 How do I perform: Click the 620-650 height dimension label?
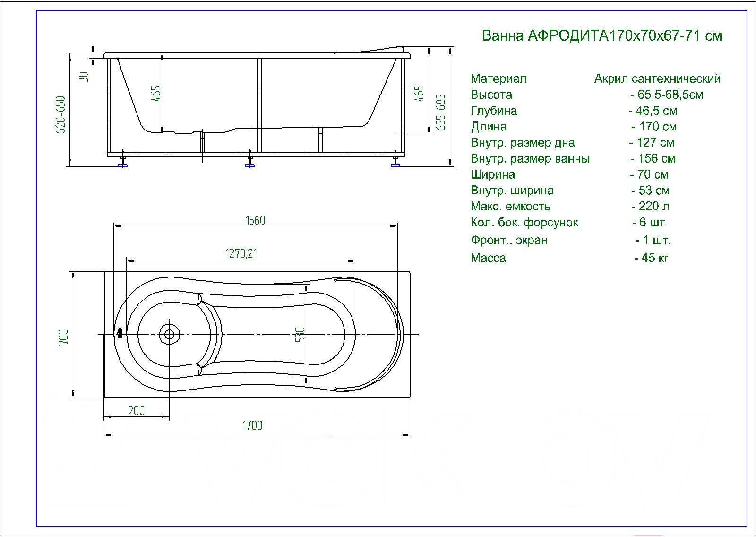coord(61,115)
